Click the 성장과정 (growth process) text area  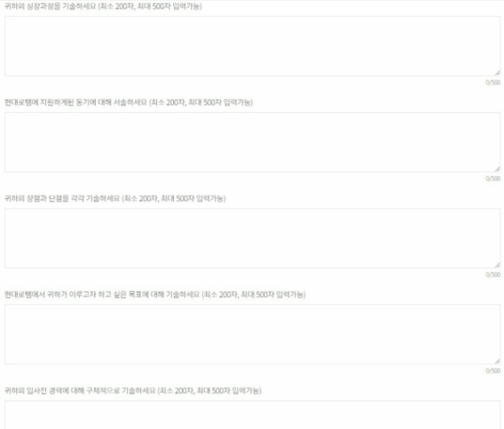252,46
